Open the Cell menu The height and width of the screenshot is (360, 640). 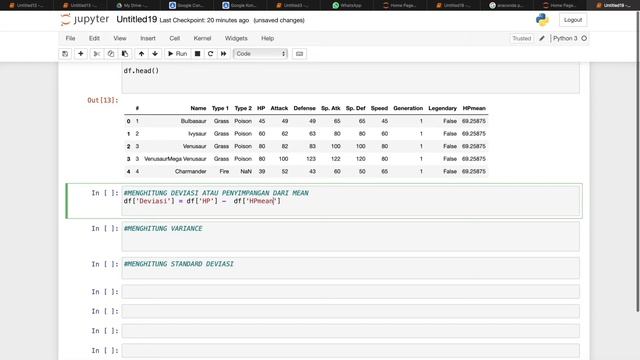(x=175, y=38)
